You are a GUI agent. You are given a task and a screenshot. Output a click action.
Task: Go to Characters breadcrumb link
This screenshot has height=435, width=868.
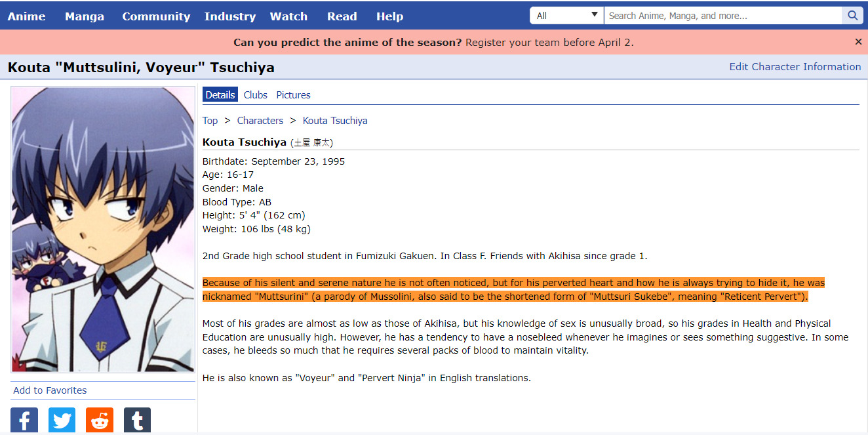tap(260, 121)
